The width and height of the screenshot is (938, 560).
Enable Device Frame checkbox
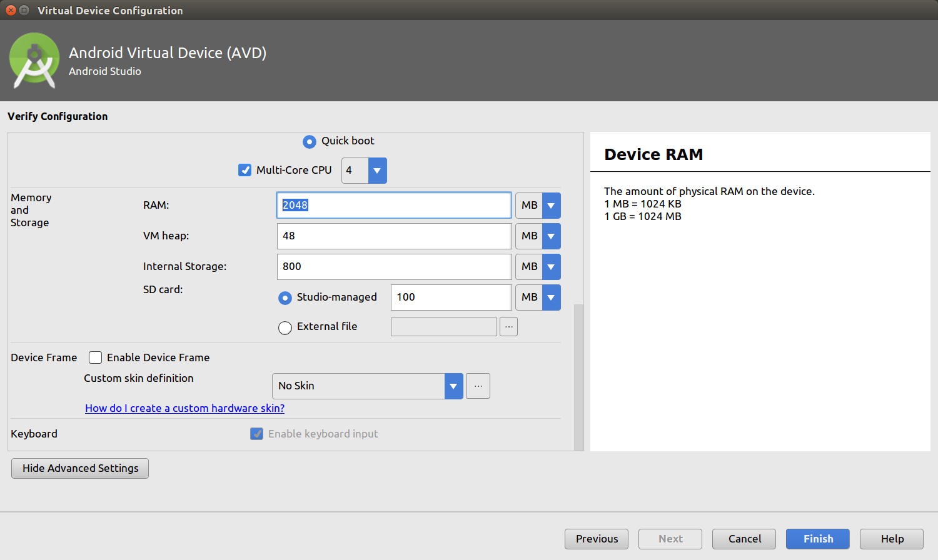coord(95,357)
